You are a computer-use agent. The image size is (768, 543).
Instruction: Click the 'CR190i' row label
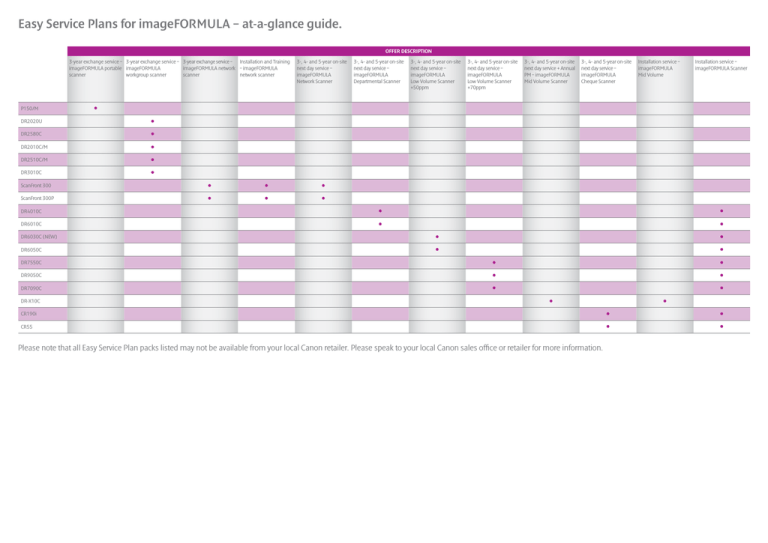pyautogui.click(x=29, y=314)
